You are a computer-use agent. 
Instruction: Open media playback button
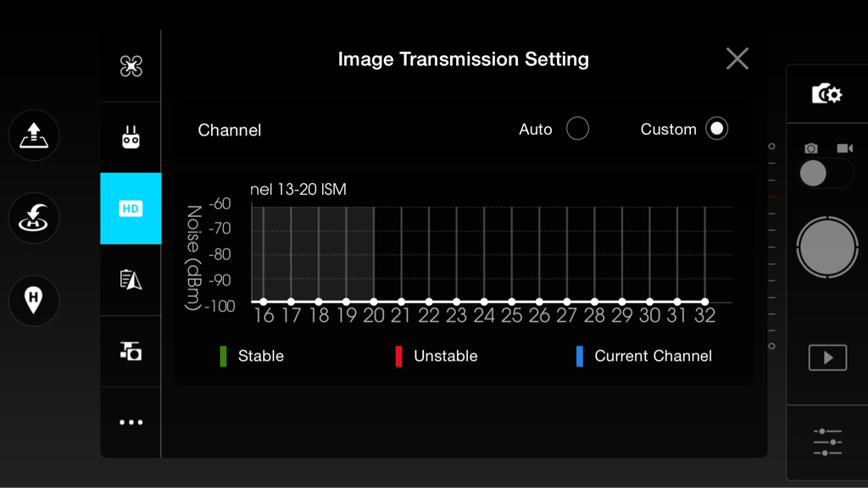click(827, 358)
